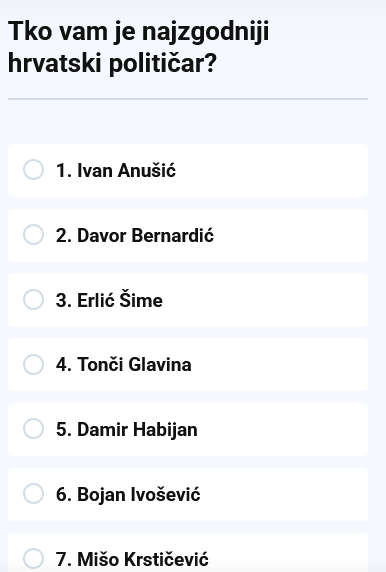Select the radio button for Ivan Anušić

34,170
